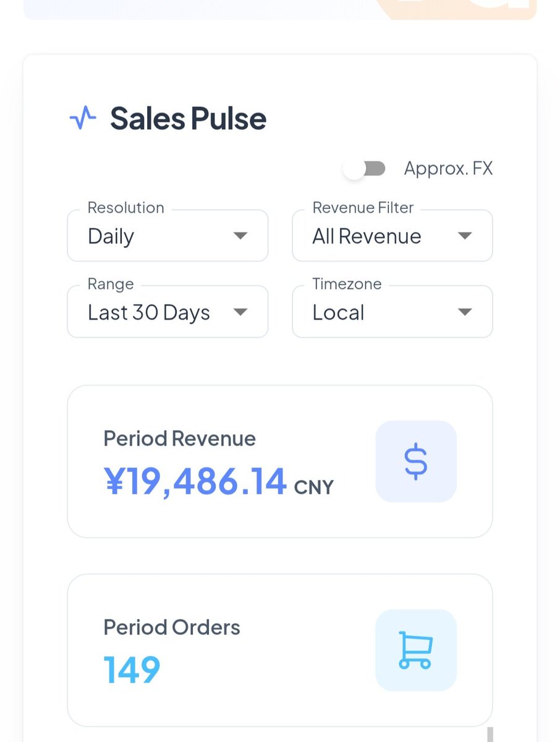Click the dollar sign revenue icon
The height and width of the screenshot is (742, 560).
(416, 461)
